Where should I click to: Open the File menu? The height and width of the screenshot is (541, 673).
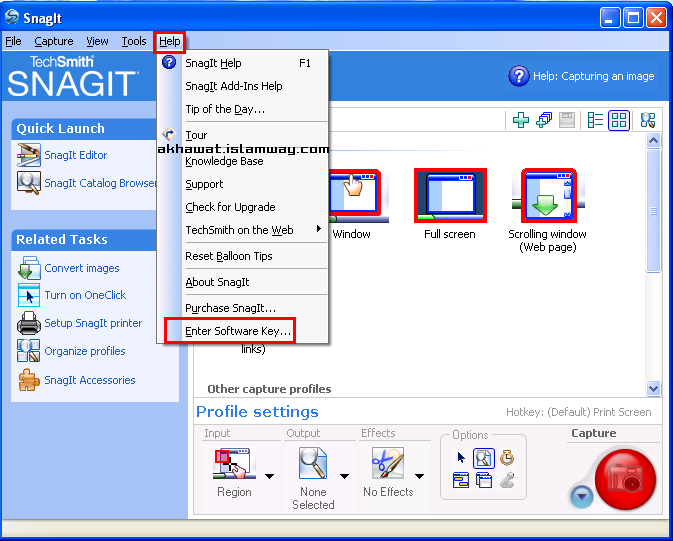tap(13, 41)
